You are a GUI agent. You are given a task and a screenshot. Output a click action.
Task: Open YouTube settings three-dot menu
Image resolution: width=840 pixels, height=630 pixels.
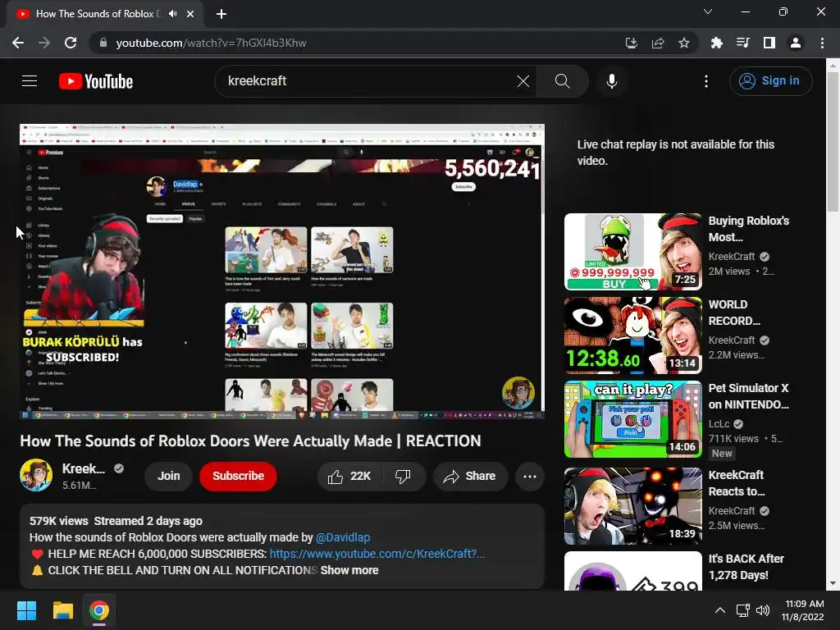(x=706, y=81)
